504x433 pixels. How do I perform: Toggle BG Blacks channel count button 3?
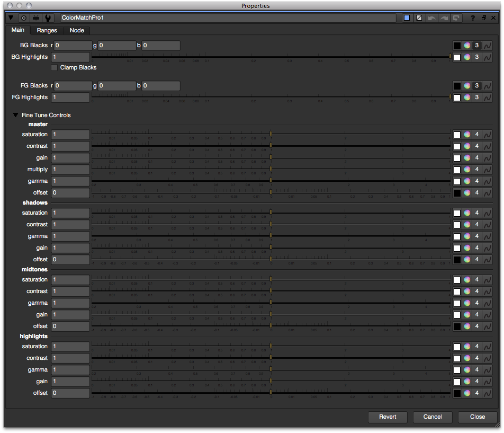pos(477,46)
